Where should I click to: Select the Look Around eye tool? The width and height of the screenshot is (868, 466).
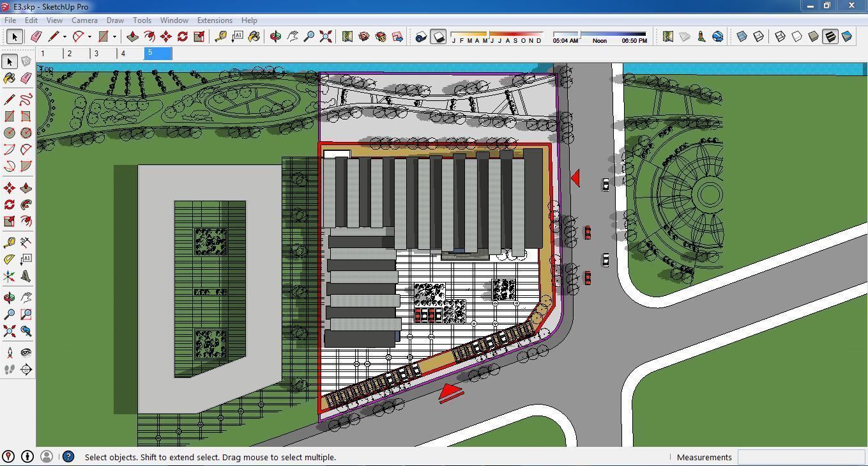pyautogui.click(x=26, y=353)
